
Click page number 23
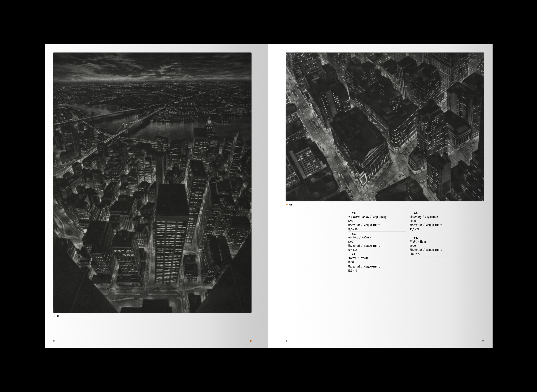pos(483,341)
